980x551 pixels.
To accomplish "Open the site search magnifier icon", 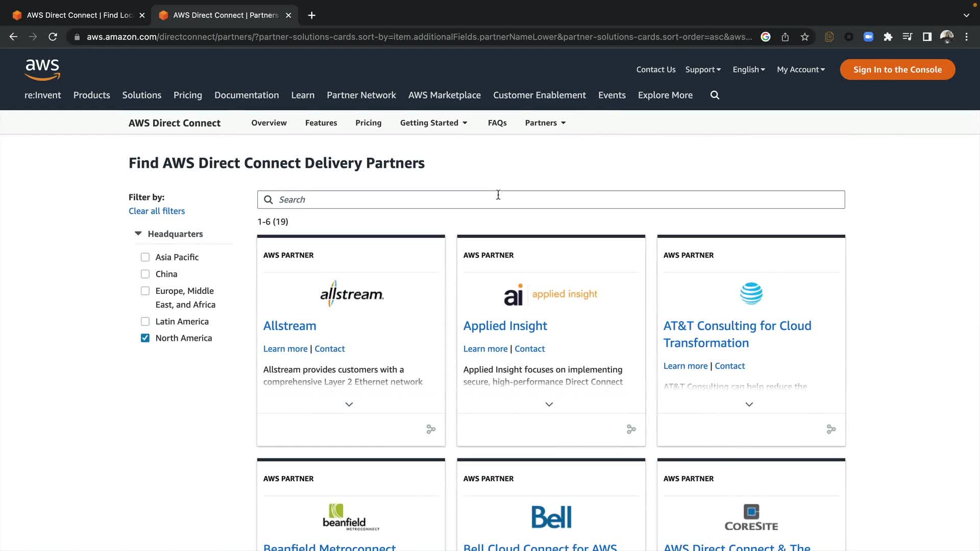I will [715, 95].
